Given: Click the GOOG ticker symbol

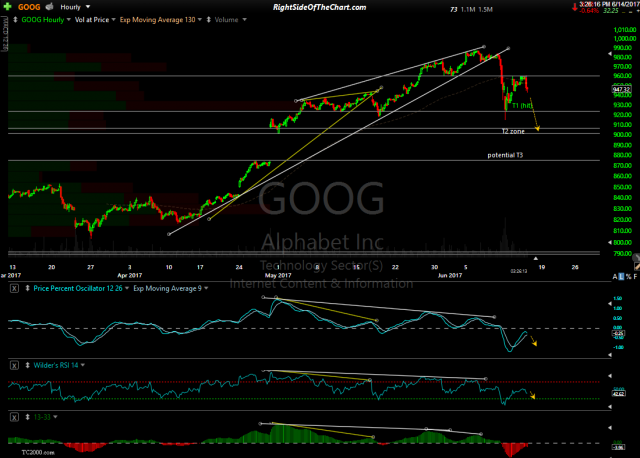Looking at the screenshot, I should [x=29, y=7].
